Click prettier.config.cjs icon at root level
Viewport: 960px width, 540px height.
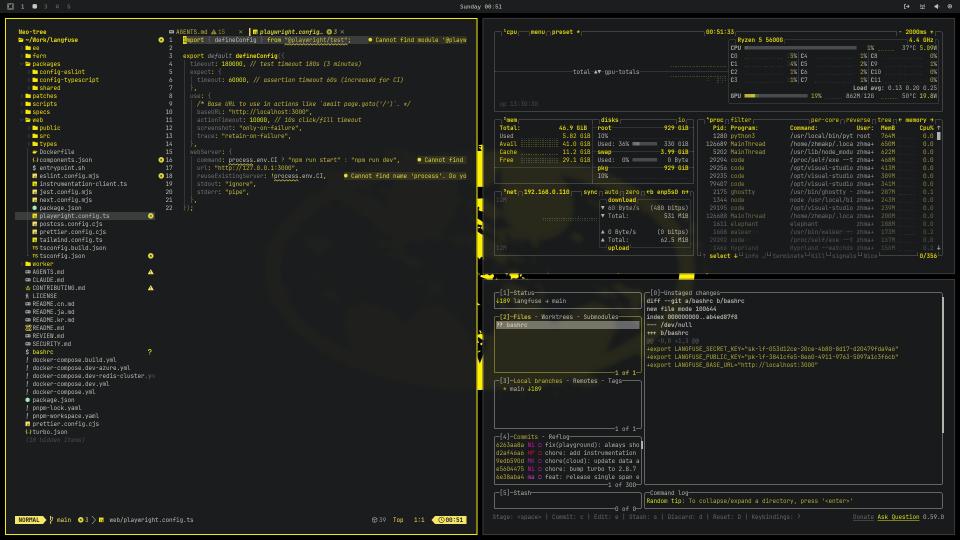coord(28,424)
